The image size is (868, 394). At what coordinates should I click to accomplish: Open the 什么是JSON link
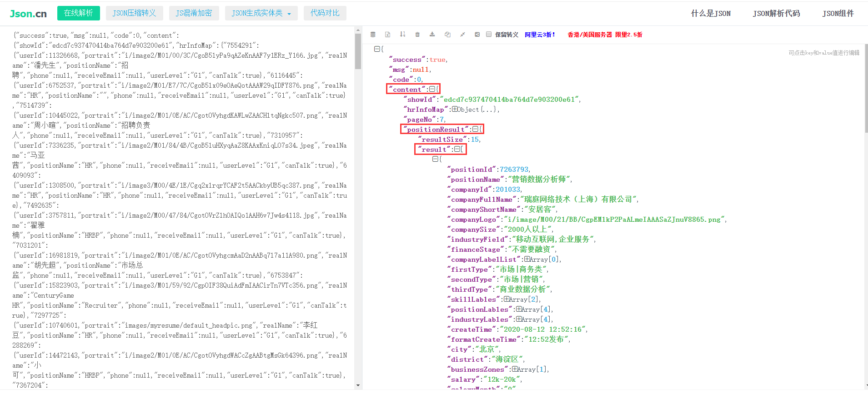point(711,14)
